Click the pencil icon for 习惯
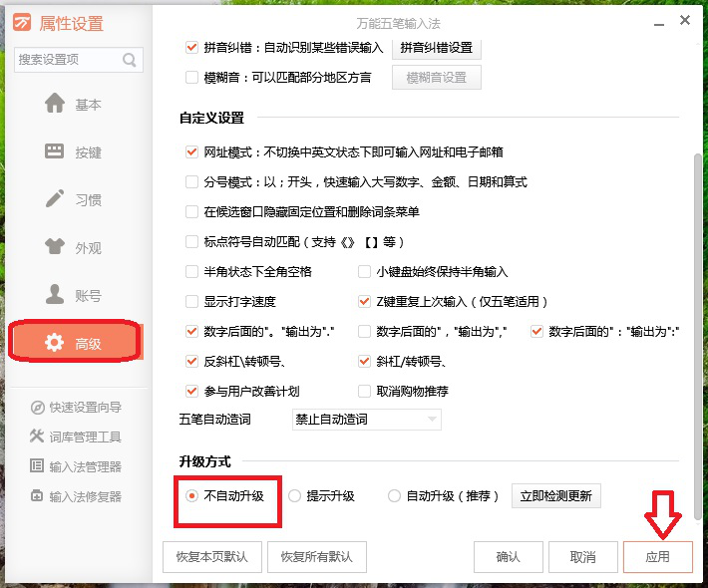Screen dimensions: 708x588 [55, 198]
